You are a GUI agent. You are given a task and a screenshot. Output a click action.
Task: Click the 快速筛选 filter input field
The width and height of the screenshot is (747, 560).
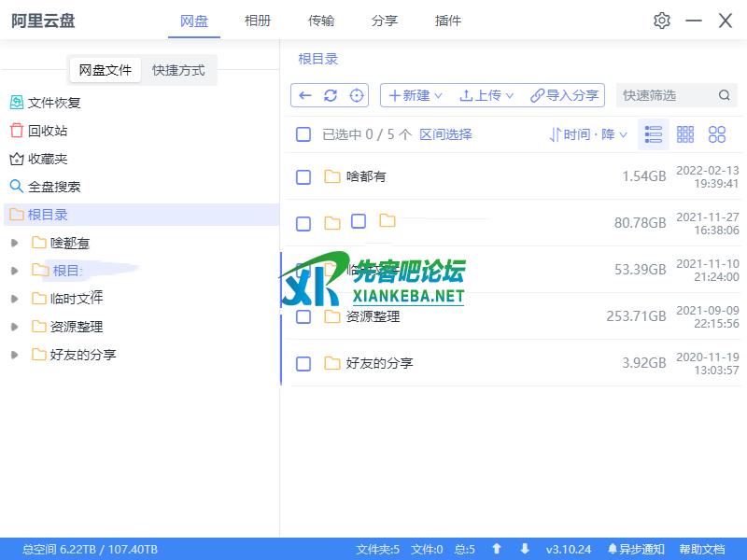(665, 95)
